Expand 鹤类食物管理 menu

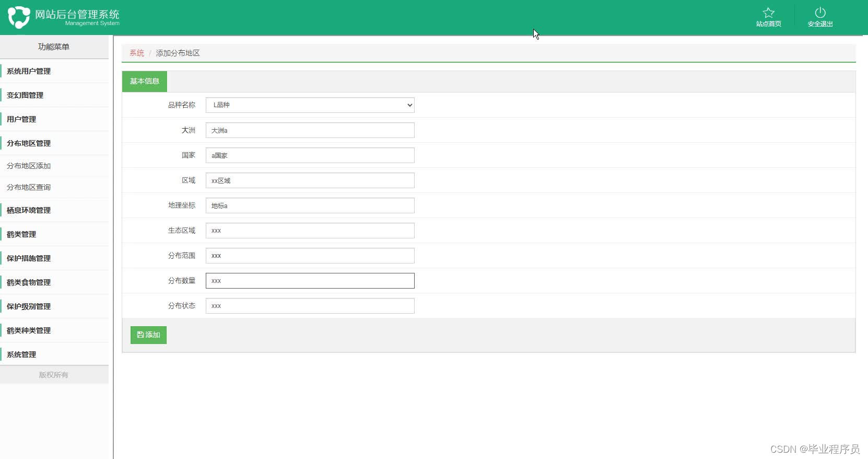(x=54, y=282)
